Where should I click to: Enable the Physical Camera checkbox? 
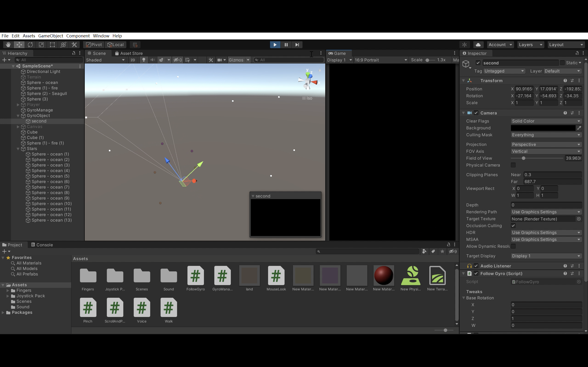[x=513, y=165]
